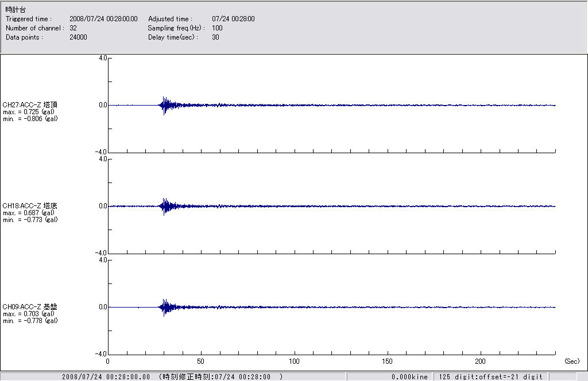Screen dimensions: 588x381
Task: Click the Data points value 24000
Action: (x=78, y=37)
